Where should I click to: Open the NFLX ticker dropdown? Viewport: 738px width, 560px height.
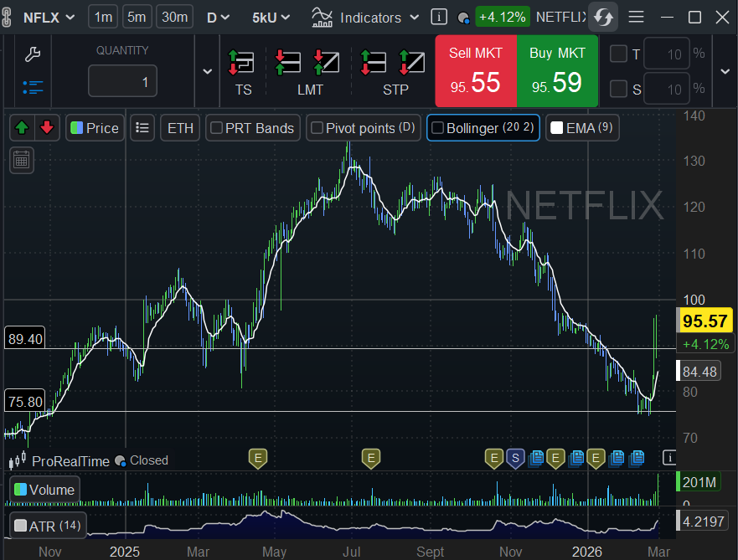coord(49,17)
